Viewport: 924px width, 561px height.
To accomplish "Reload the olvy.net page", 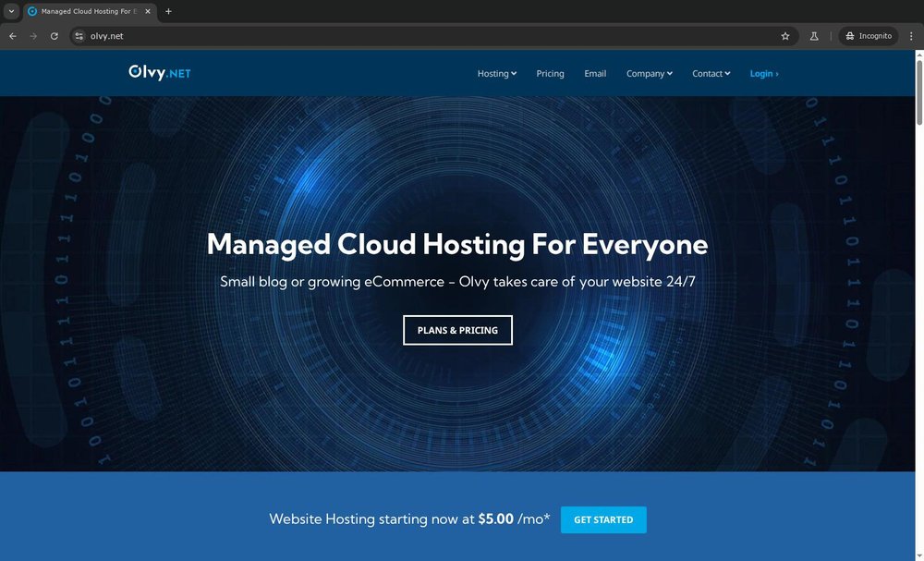I will (55, 36).
